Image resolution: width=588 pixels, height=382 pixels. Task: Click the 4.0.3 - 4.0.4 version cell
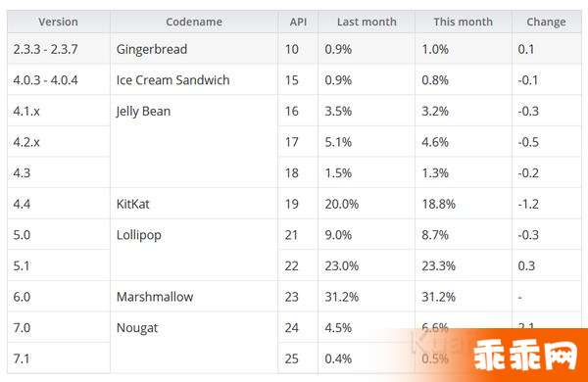click(x=59, y=80)
